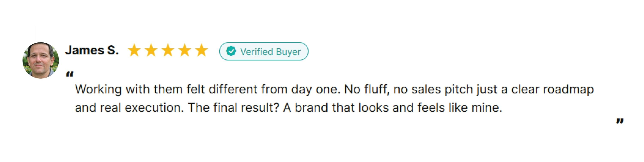Click the closing quotation mark icon

click(620, 121)
